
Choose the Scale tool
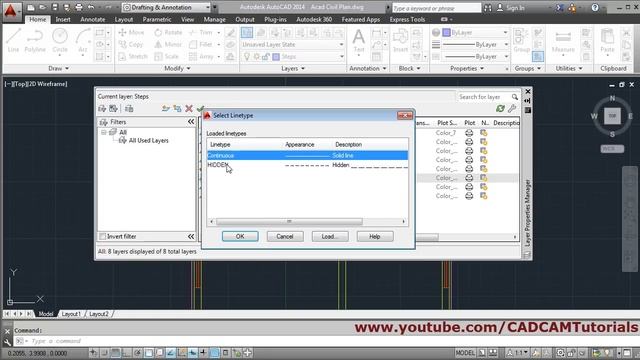click(167, 56)
